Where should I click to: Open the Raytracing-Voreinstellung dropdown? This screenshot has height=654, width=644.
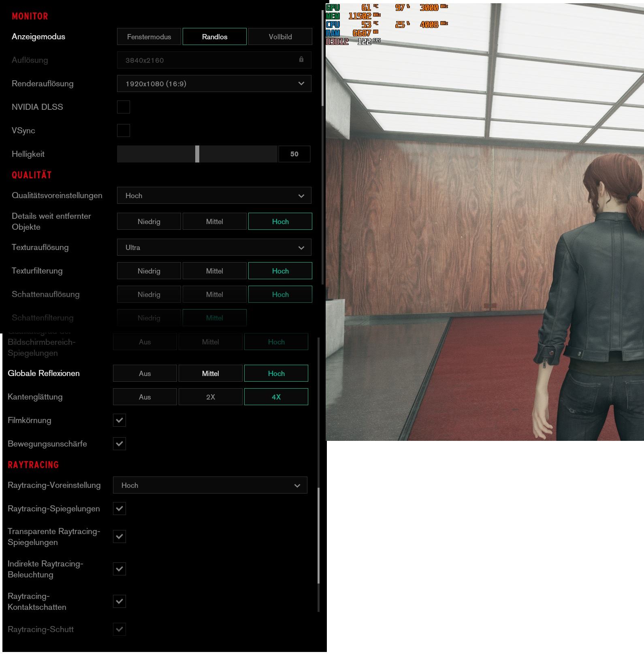coord(210,485)
